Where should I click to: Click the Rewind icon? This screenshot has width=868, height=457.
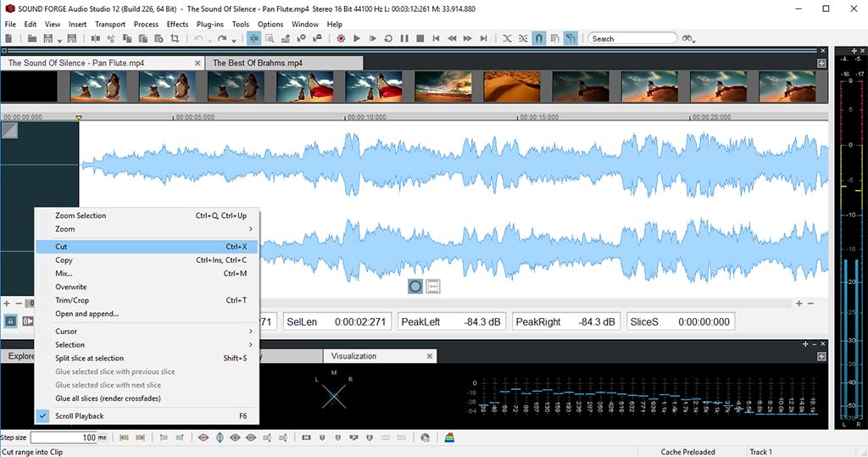coord(452,38)
